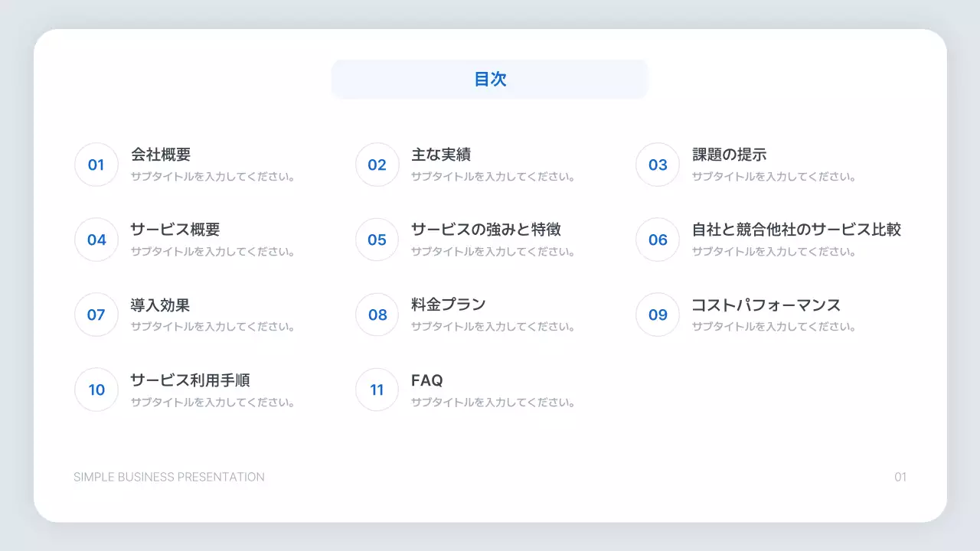The image size is (980, 551).
Task: Click the page number 01 in the corner
Action: coord(900,477)
